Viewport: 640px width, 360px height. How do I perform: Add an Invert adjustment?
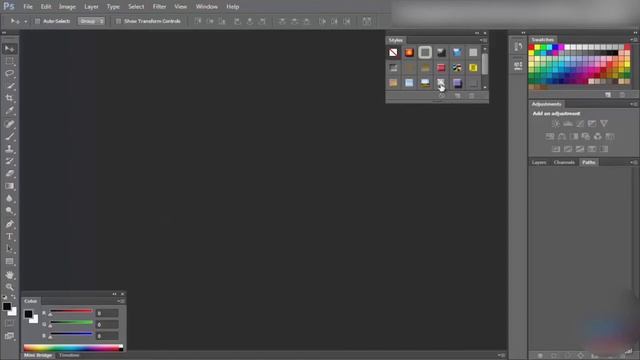click(556, 149)
